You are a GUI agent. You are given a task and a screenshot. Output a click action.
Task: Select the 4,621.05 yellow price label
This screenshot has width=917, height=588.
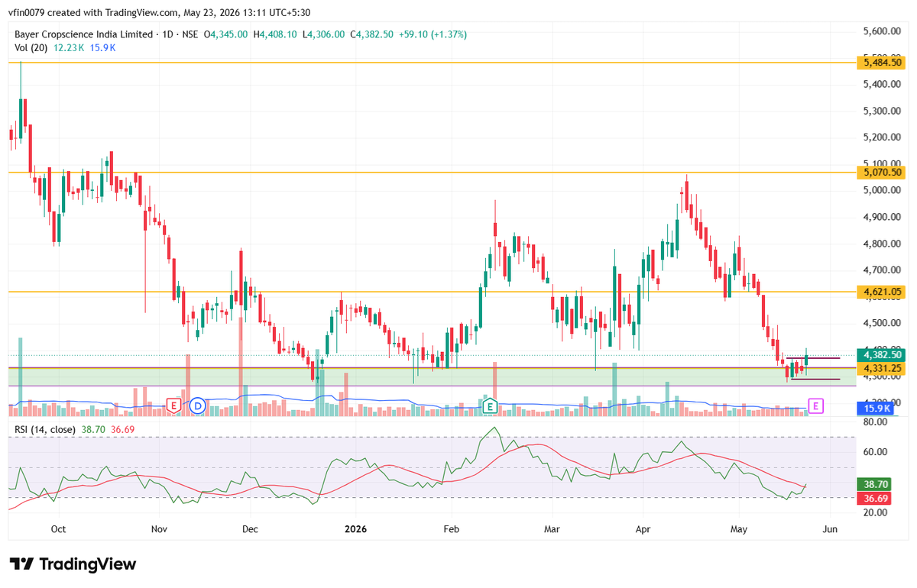coord(881,292)
